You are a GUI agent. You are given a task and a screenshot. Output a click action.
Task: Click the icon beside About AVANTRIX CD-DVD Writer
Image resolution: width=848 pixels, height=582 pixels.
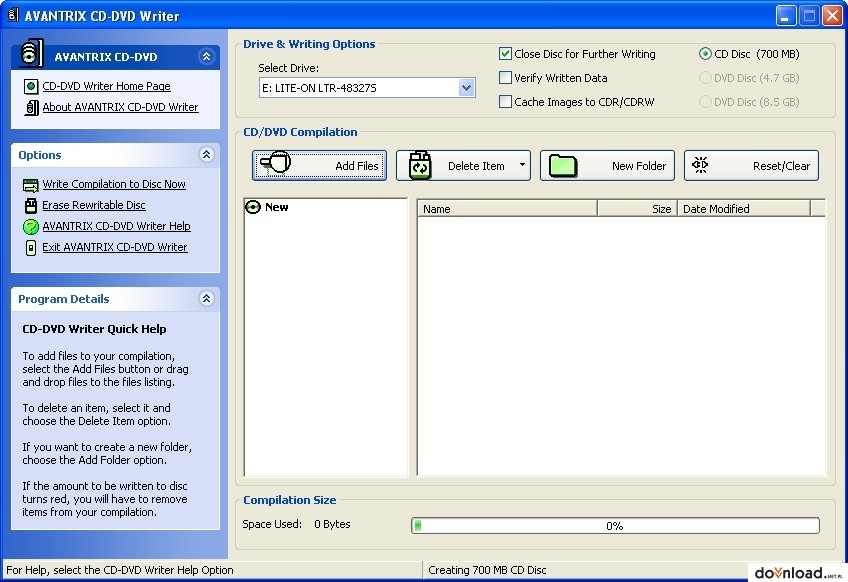coord(31,108)
